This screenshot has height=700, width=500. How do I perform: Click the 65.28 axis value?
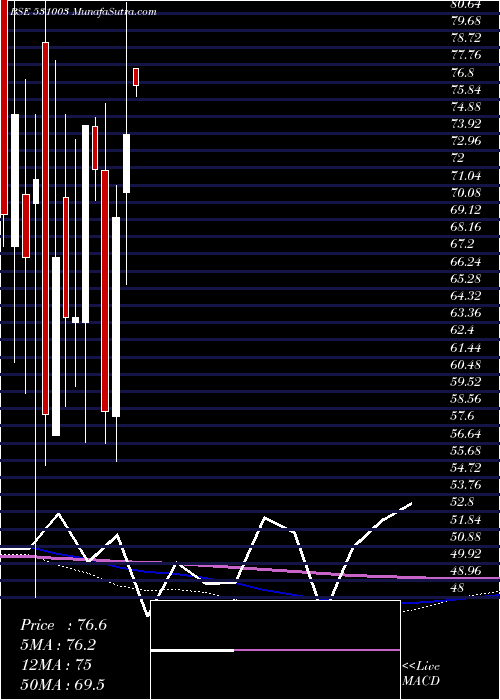tap(467, 279)
